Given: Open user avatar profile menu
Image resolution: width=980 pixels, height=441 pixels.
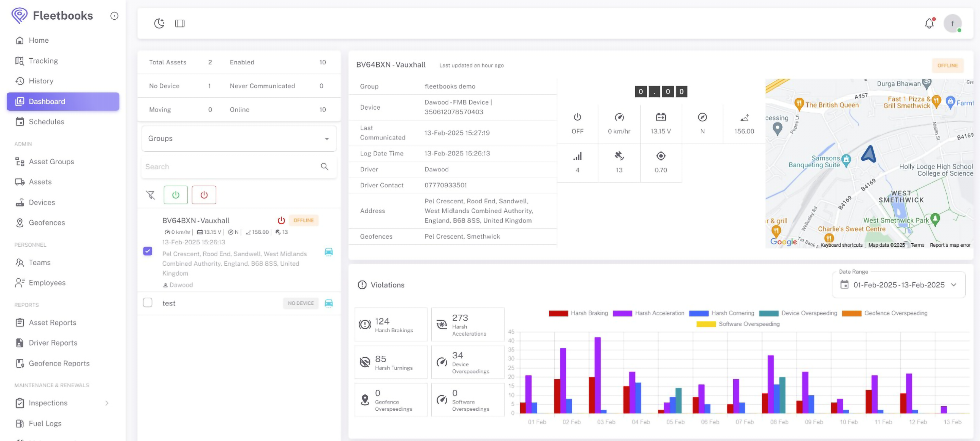Looking at the screenshot, I should (952, 24).
